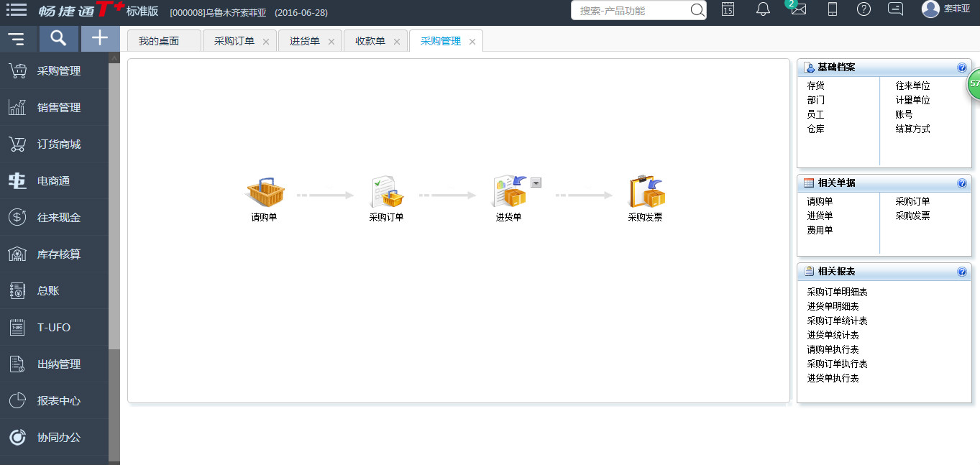This screenshot has height=465, width=980.
Task: Close the 收款单 tab
Action: pyautogui.click(x=397, y=42)
